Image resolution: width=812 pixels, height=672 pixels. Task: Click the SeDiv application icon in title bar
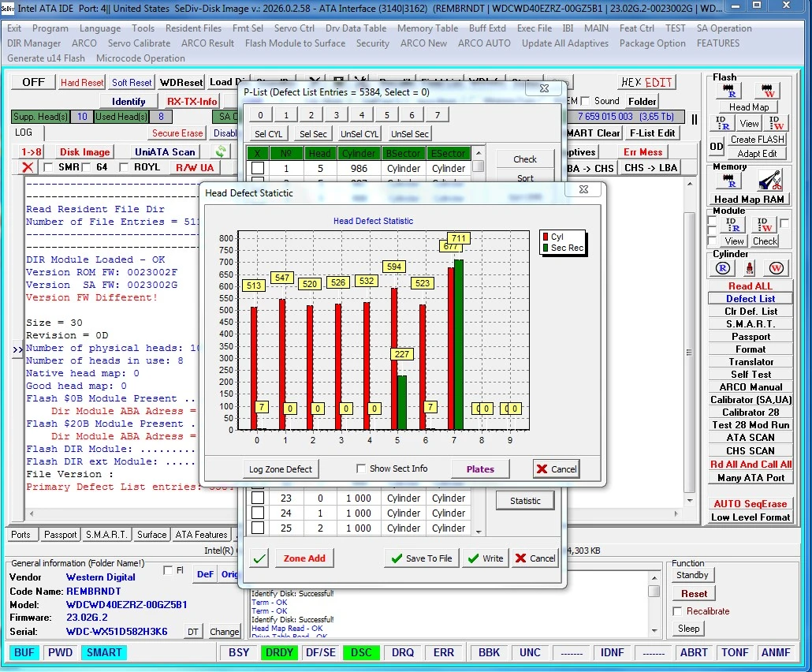coord(7,8)
